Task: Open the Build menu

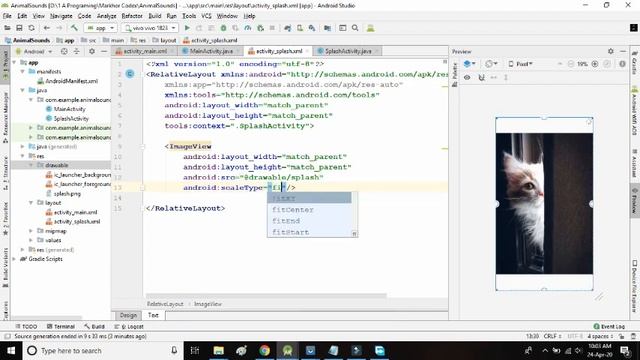Action: 155,16
